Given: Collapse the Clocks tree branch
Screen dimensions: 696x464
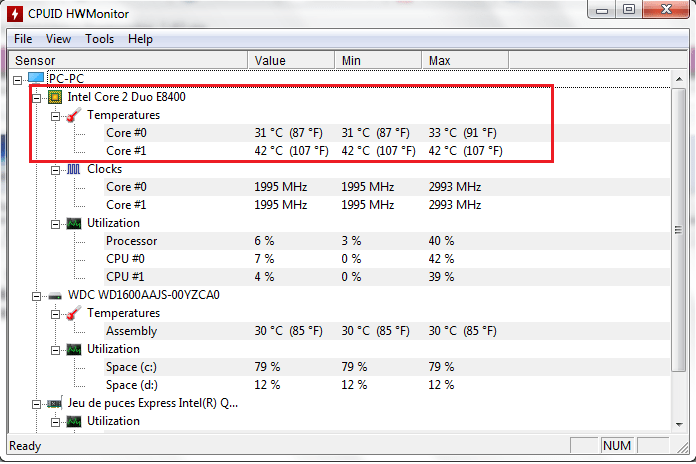Looking at the screenshot, I should (56, 169).
